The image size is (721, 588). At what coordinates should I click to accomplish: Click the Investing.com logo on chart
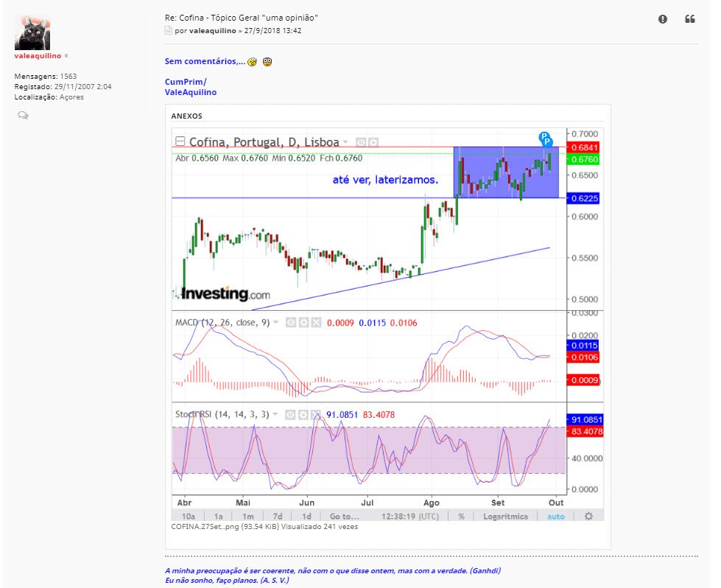click(225, 293)
